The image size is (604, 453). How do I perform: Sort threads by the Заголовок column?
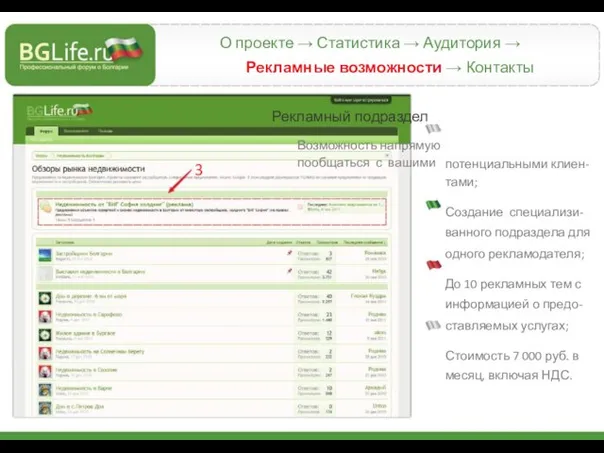(x=65, y=242)
